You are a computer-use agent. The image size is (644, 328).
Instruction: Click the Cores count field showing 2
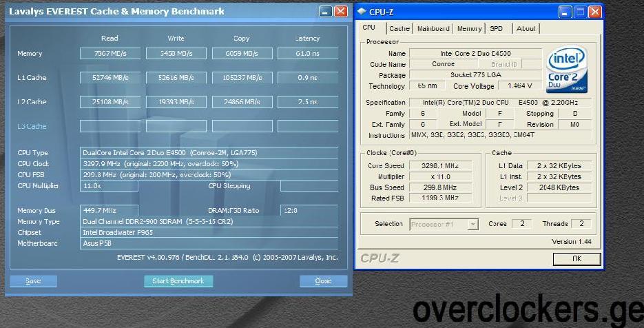(522, 223)
